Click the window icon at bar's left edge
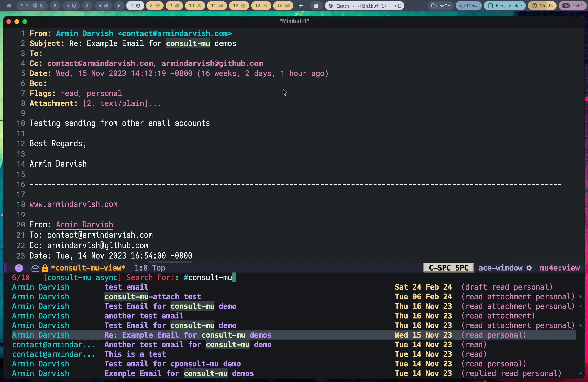The width and height of the screenshot is (588, 382). click(x=9, y=5)
